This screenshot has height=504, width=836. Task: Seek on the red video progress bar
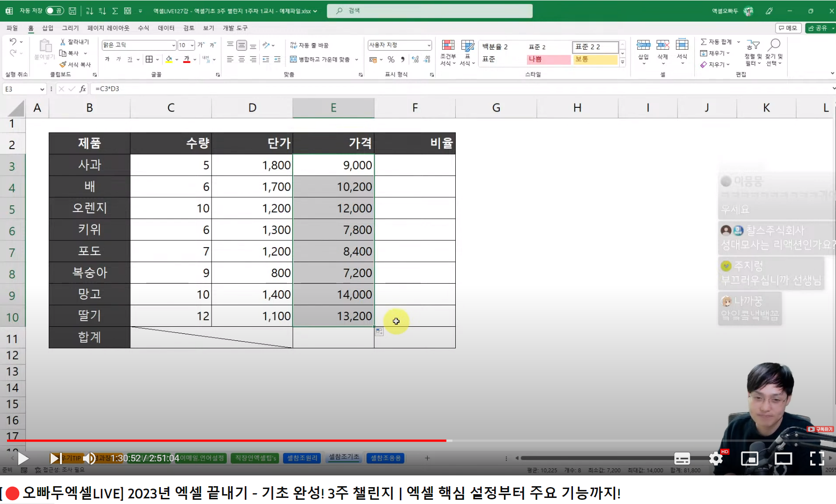(226, 441)
